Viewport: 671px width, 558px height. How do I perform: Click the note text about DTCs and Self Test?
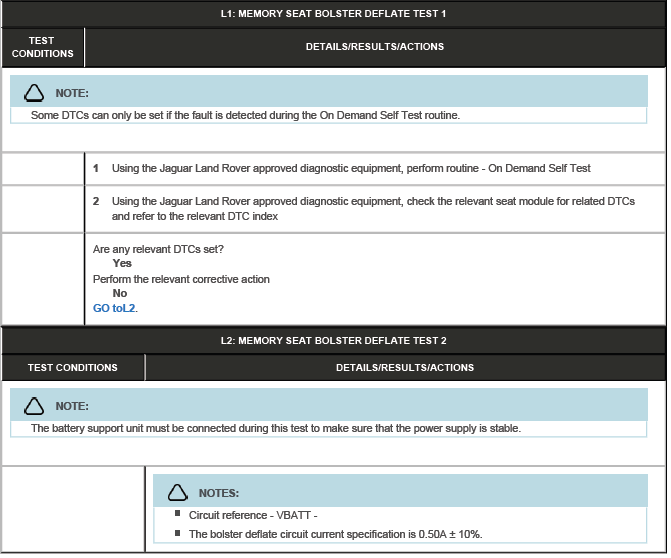pyautogui.click(x=245, y=116)
